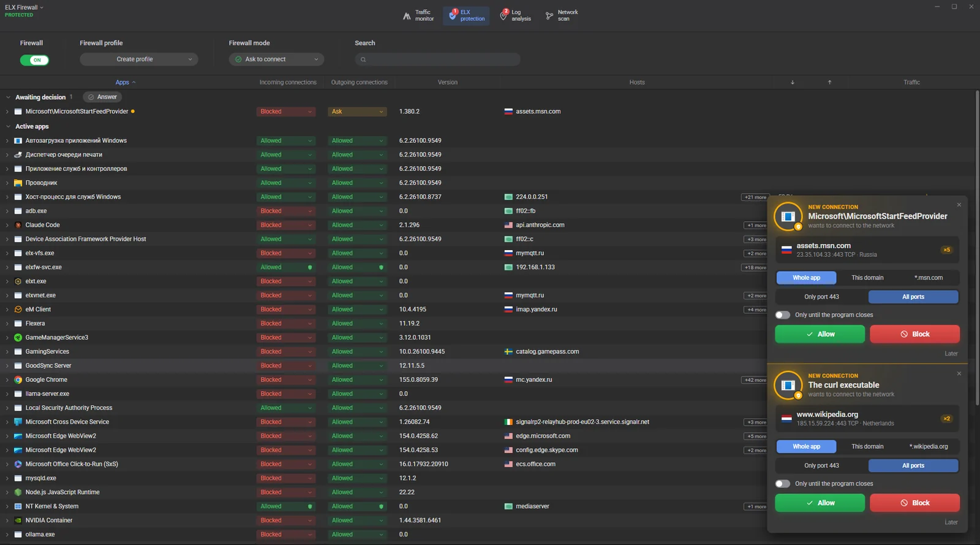Click the NVIDIA Container icon
This screenshot has width=980, height=545.
coord(18,520)
